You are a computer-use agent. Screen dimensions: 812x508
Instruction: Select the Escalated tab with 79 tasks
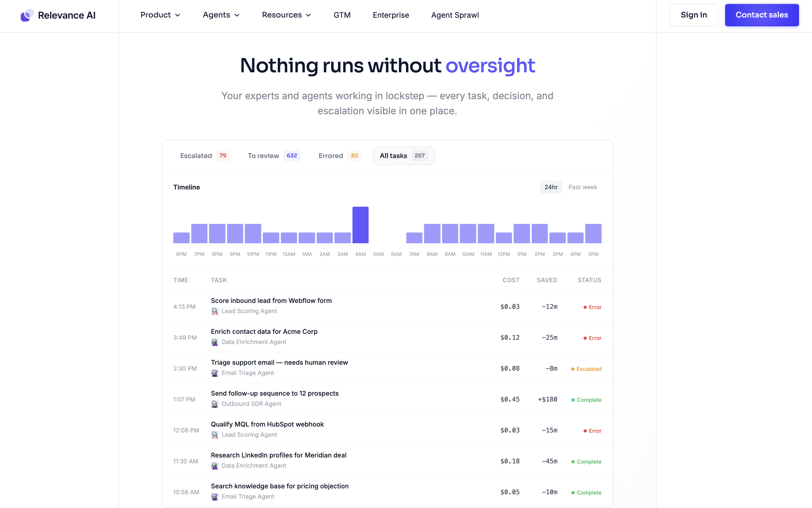(x=205, y=156)
